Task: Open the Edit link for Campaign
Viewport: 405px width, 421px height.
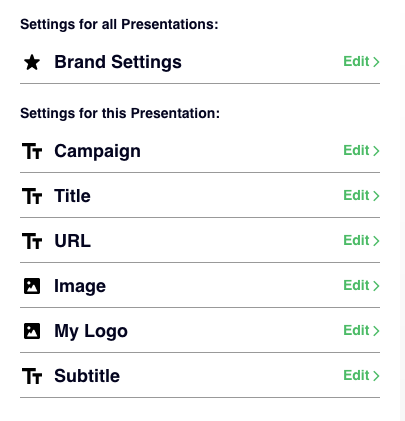Action: 361,151
